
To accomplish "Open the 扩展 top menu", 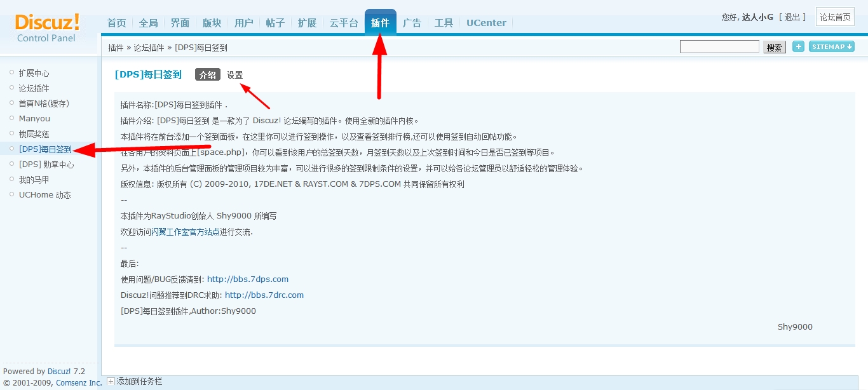I will tap(308, 23).
